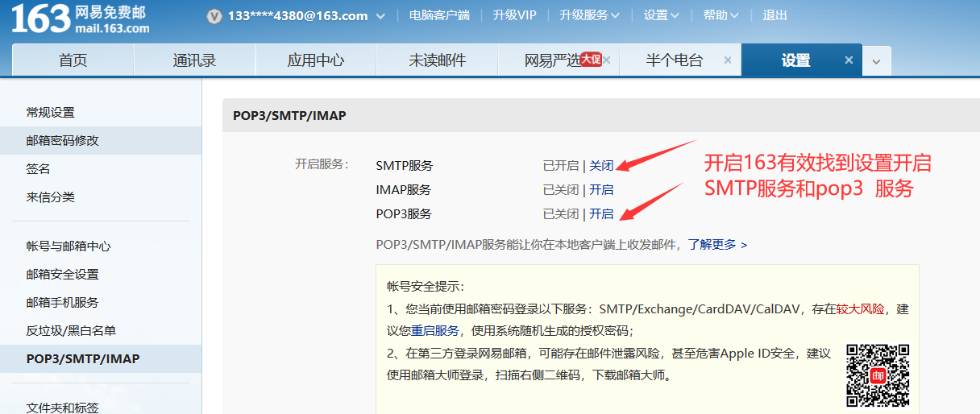The image size is (980, 414).
Task: Open the QR code for 邮箱大师 download
Action: [x=878, y=375]
